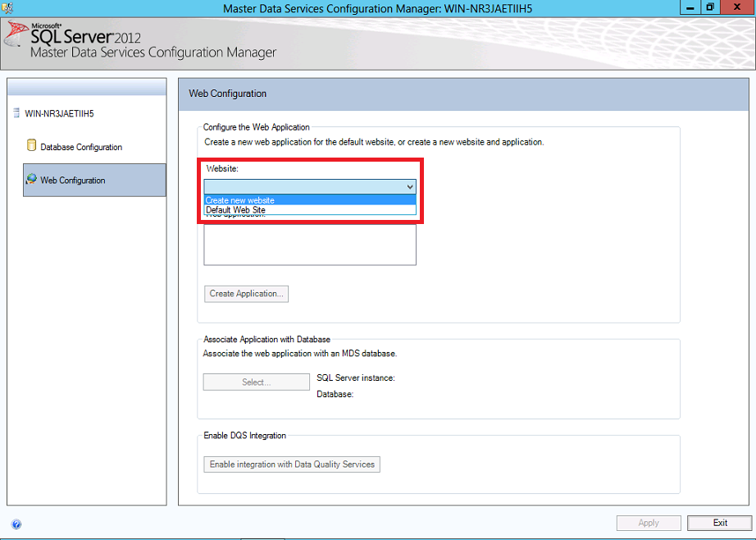
Task: Click the "Website:" label
Action: tap(222, 168)
